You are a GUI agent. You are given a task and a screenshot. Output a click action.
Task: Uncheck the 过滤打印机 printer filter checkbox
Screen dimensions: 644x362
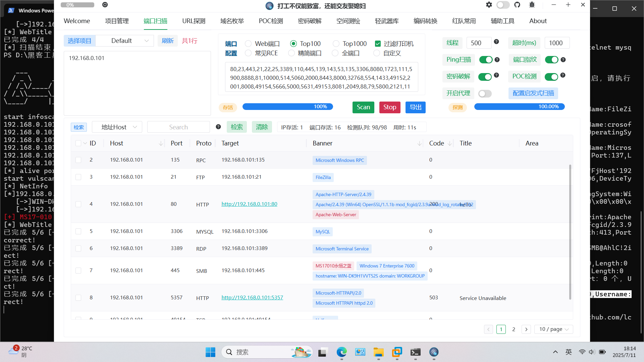378,43
